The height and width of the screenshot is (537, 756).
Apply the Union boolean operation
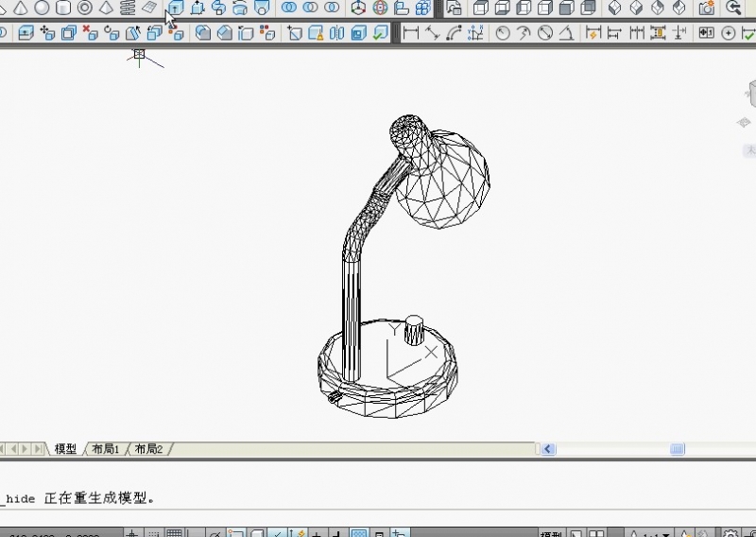pyautogui.click(x=289, y=8)
